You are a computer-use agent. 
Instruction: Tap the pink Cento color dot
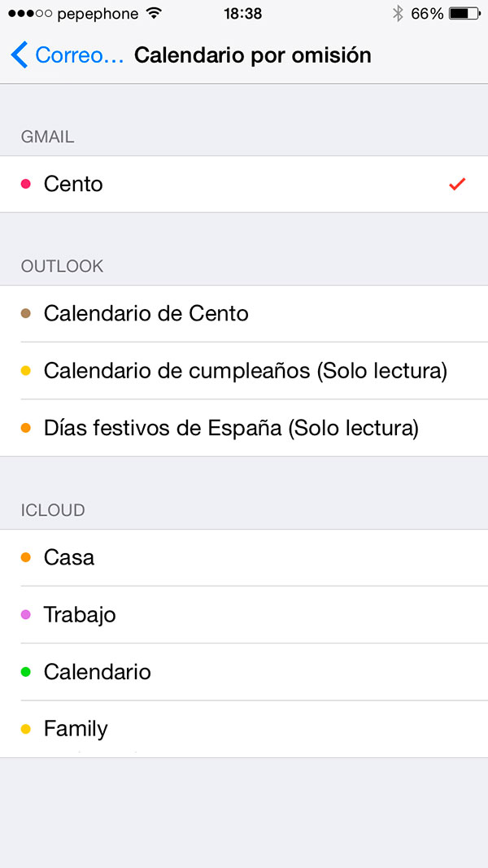(26, 184)
